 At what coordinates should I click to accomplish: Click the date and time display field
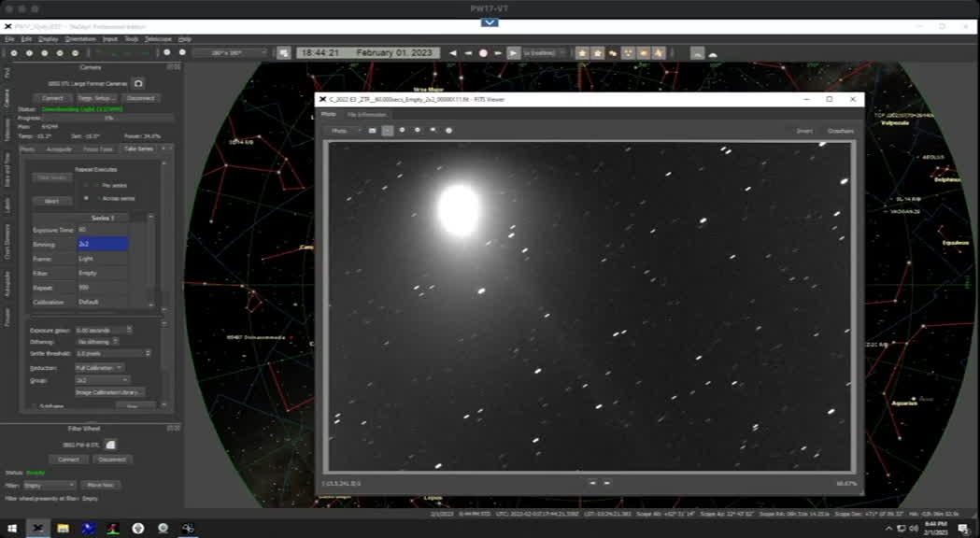coord(368,53)
